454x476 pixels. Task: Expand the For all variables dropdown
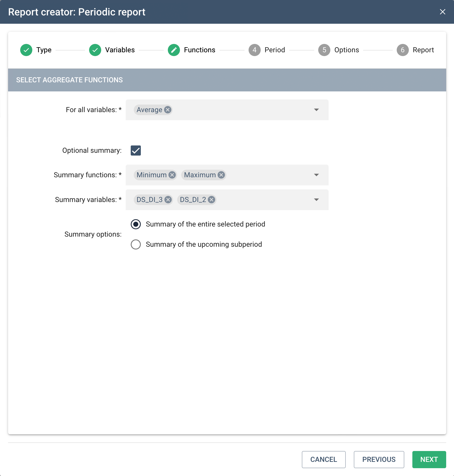[x=316, y=110]
